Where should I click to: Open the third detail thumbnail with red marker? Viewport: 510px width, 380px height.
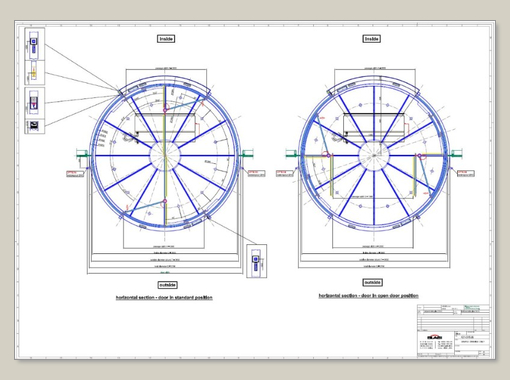35,103
